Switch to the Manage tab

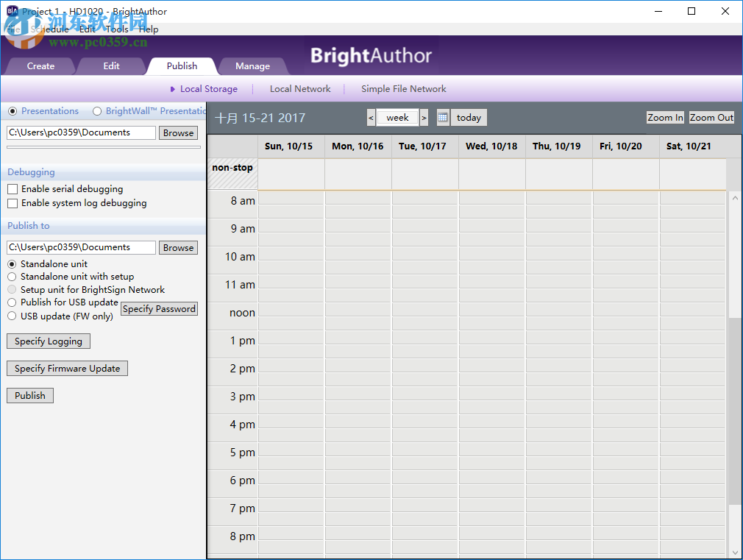pos(252,65)
